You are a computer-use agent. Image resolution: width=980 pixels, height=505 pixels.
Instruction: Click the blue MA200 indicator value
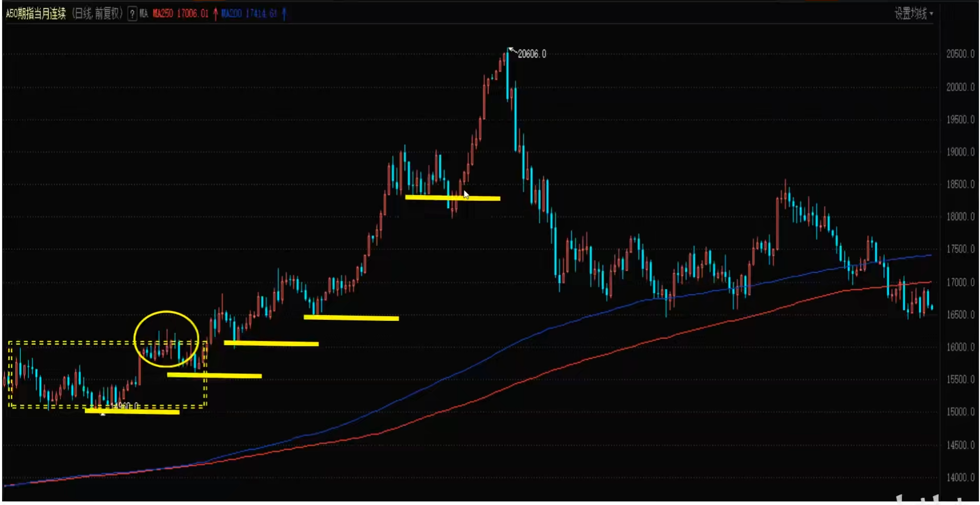(x=249, y=14)
